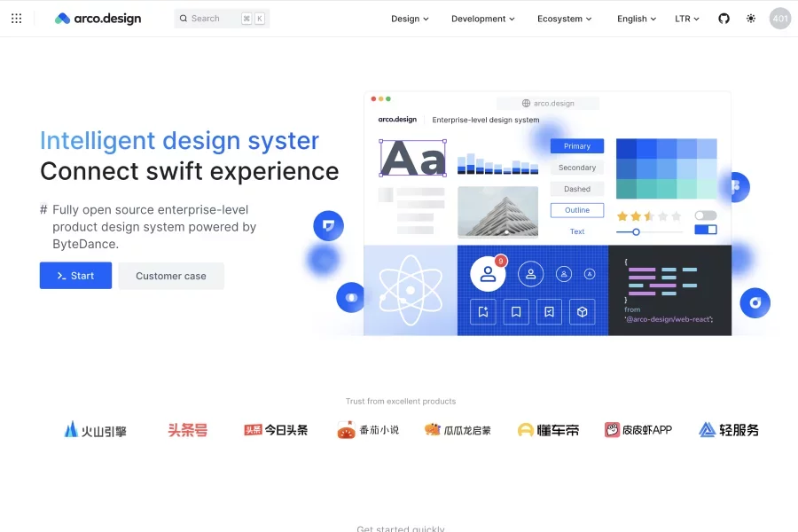Open the GitHub repository icon
The image size is (798, 532).
click(x=724, y=19)
